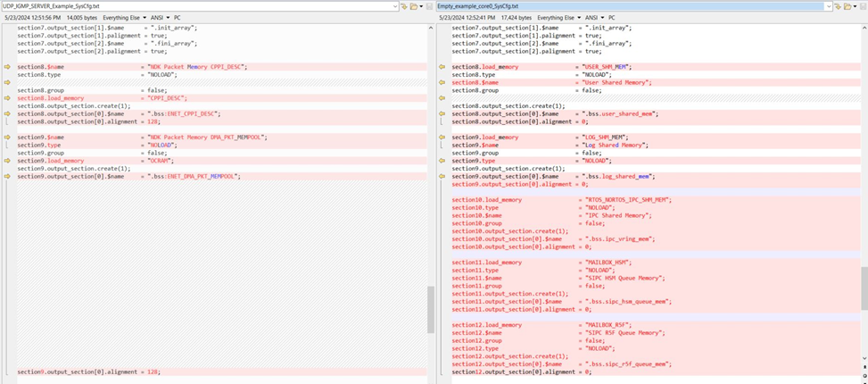This screenshot has height=384, width=868.
Task: Click the right gutter arrow beside section9.type 'NOLOAD'
Action: coord(442,161)
